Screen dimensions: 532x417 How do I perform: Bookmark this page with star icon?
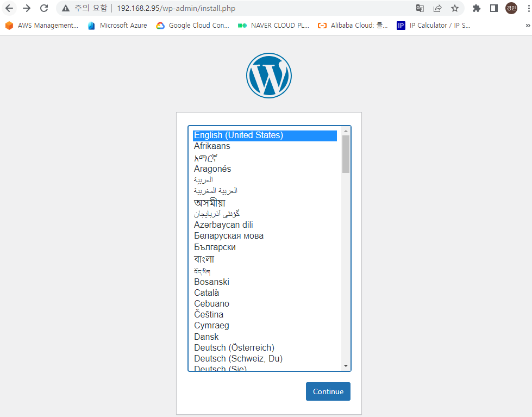[x=455, y=8]
